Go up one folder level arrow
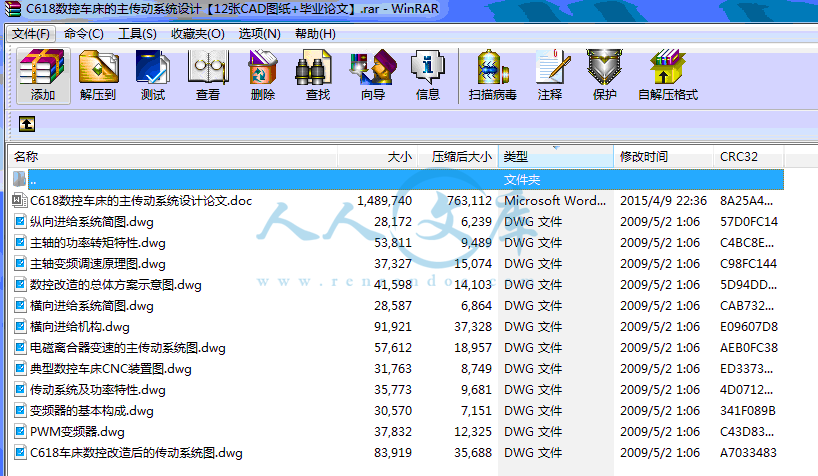The image size is (818, 476). click(27, 124)
